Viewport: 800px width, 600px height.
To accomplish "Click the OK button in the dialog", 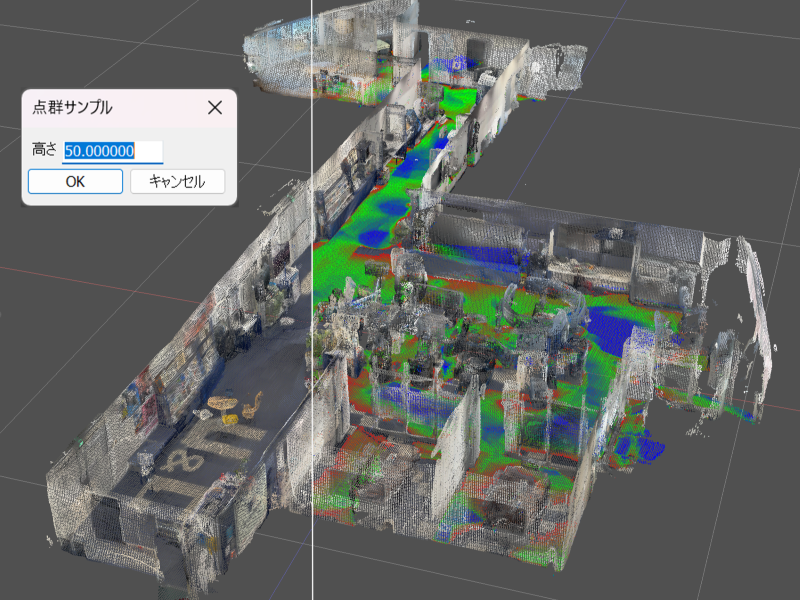I will pyautogui.click(x=75, y=181).
